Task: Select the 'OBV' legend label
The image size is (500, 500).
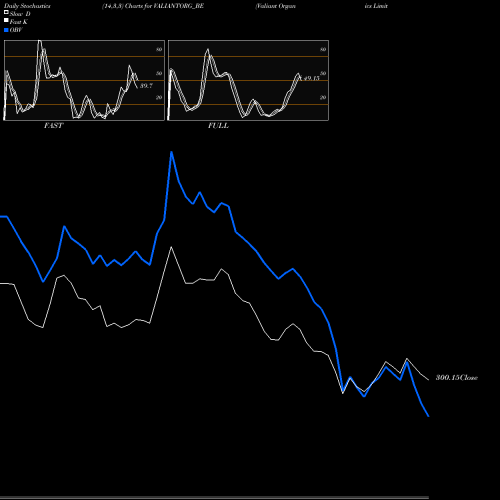Action: click(16, 30)
